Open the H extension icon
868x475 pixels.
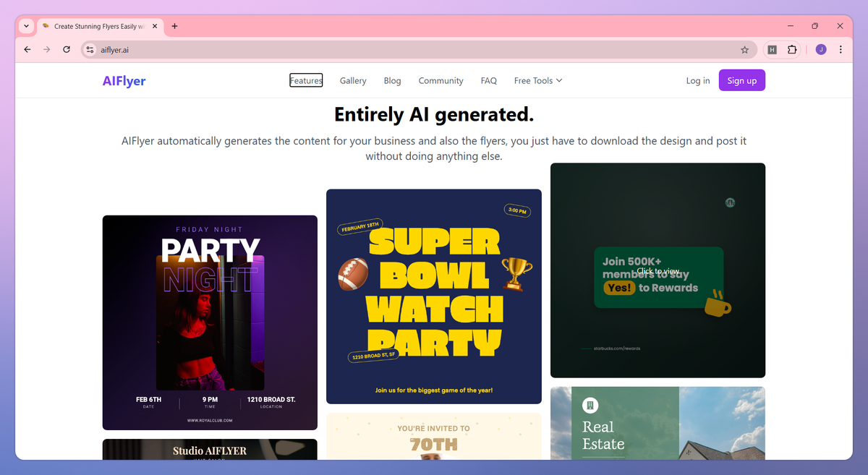coord(773,50)
